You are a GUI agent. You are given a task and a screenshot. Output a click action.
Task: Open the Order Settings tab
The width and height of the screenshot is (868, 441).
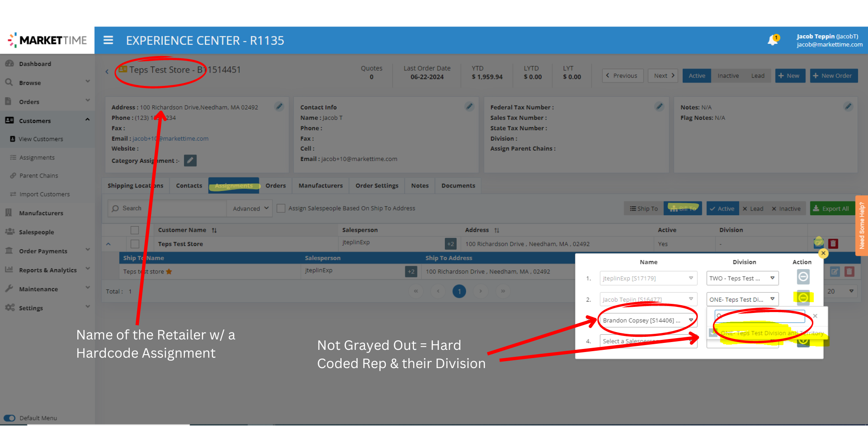(377, 185)
